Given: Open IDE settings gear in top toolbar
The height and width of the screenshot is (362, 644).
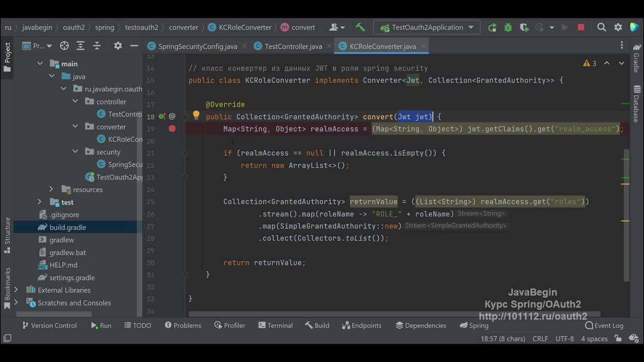Looking at the screenshot, I should point(618,27).
